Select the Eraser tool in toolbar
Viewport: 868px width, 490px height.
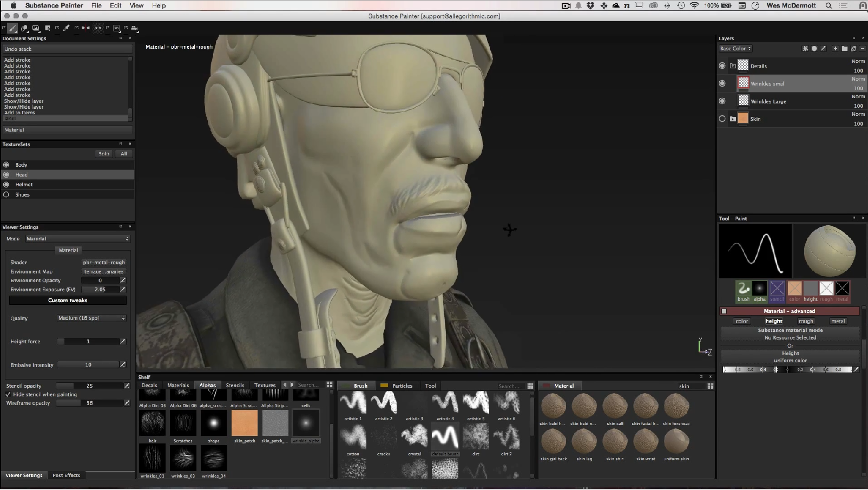tap(24, 28)
